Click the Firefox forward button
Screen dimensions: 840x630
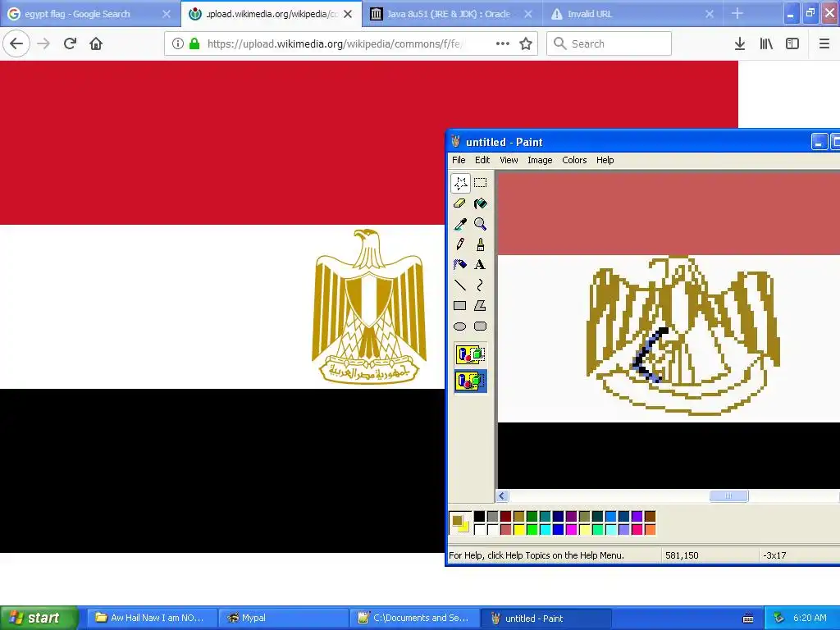[x=43, y=44]
